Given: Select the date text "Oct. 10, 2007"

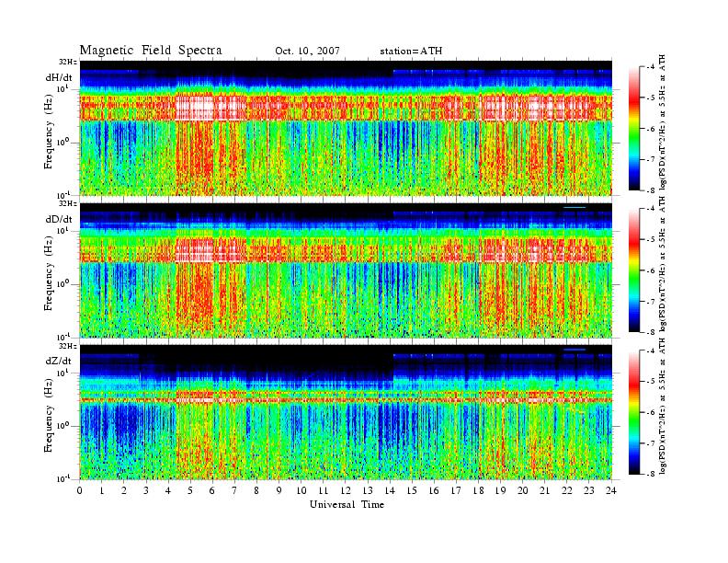Looking at the screenshot, I should [x=307, y=52].
